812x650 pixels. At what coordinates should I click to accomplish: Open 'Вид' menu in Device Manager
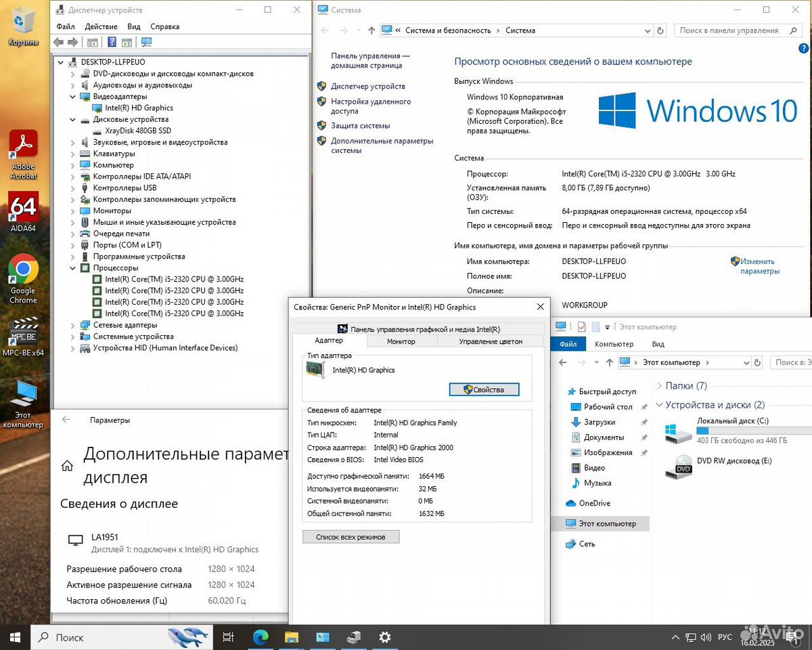[x=134, y=26]
